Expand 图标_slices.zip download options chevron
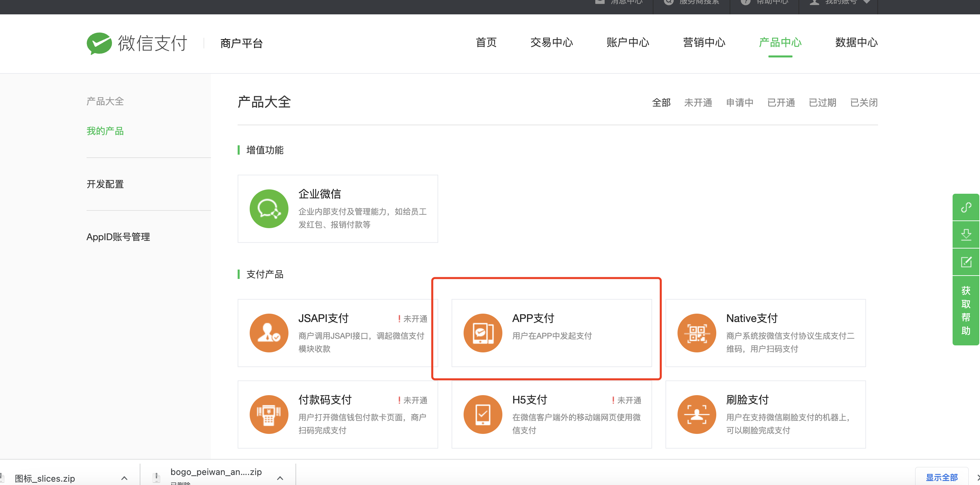The height and width of the screenshot is (485, 980). pos(124,478)
